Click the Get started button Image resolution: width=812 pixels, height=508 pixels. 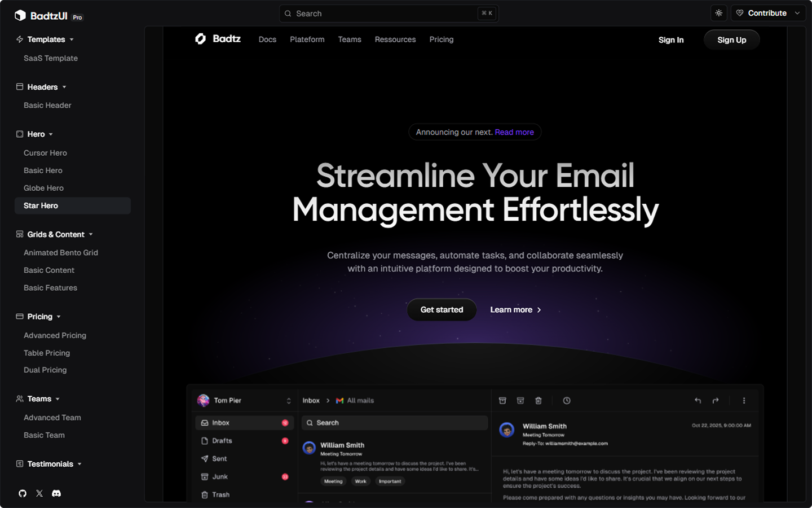coord(442,310)
